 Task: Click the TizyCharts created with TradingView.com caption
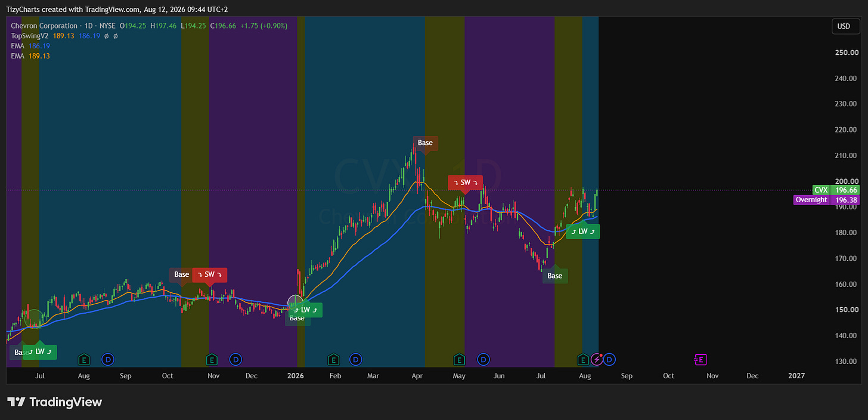(117, 10)
